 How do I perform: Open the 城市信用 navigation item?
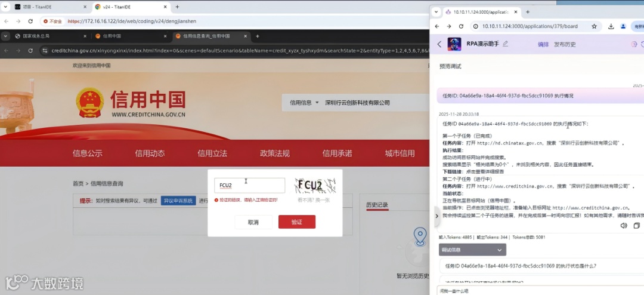pos(400,153)
